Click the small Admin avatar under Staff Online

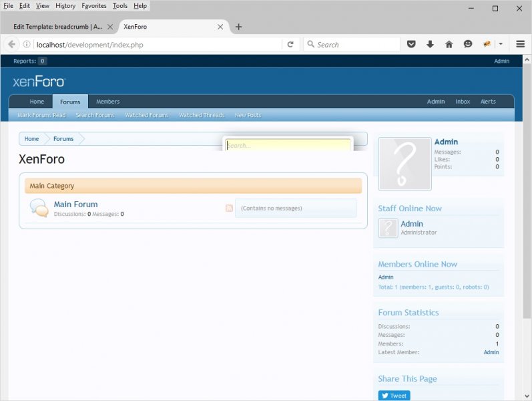[x=388, y=228]
